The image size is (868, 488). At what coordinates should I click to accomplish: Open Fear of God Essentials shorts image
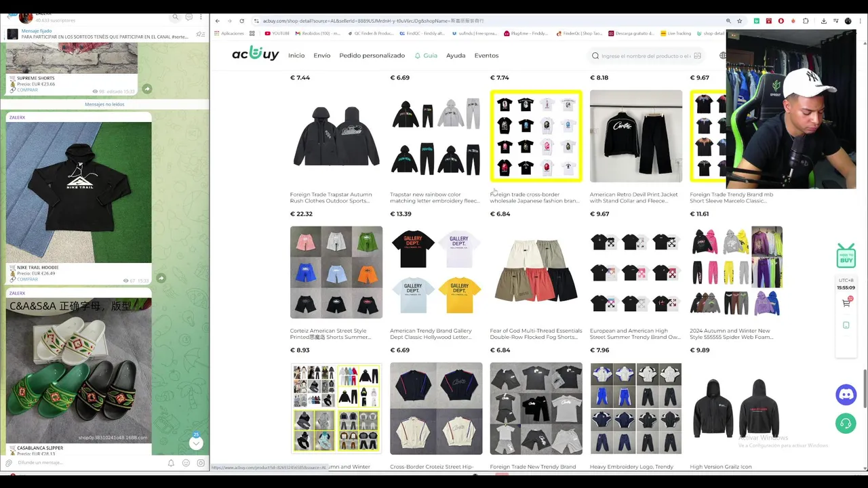click(536, 272)
